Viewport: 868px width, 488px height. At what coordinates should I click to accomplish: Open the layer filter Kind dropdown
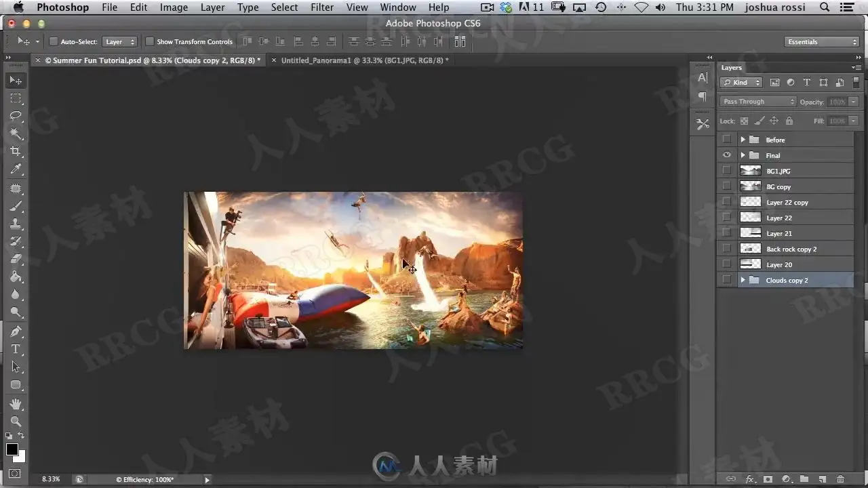741,82
